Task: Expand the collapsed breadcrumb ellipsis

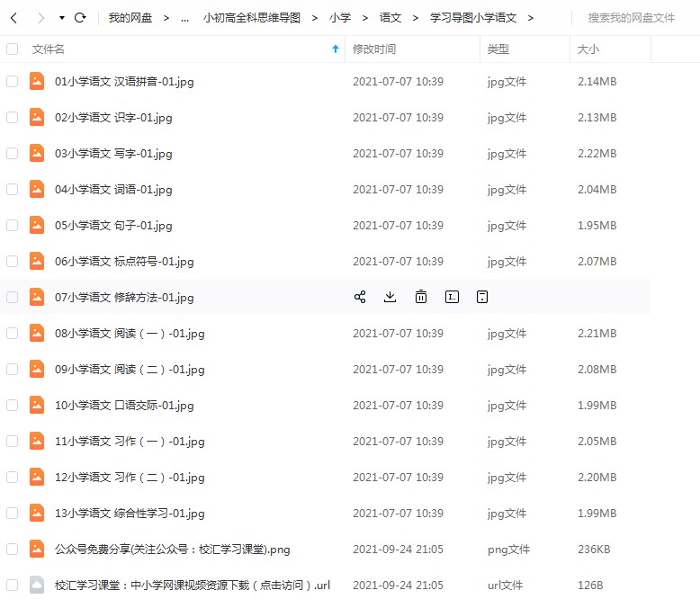Action: pyautogui.click(x=184, y=19)
